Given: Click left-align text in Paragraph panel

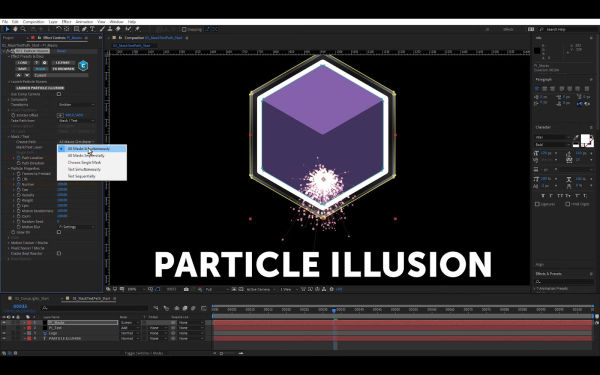Looking at the screenshot, I should click(x=537, y=88).
